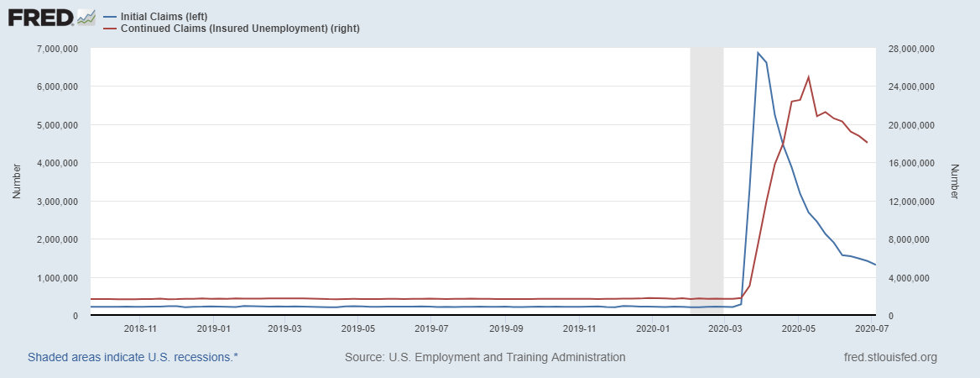Click the chart icon beside FRED logo
This screenshot has height=378, width=980.
(85, 17)
